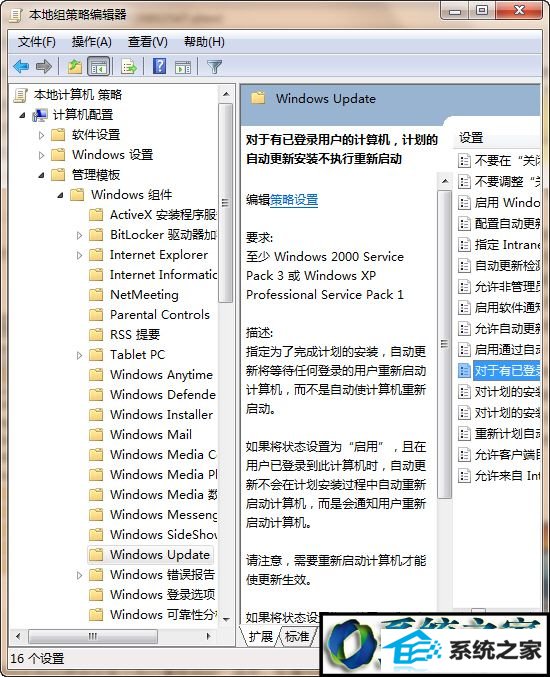Click the Back arrow toolbar icon
The width and height of the screenshot is (550, 677).
(x=21, y=66)
